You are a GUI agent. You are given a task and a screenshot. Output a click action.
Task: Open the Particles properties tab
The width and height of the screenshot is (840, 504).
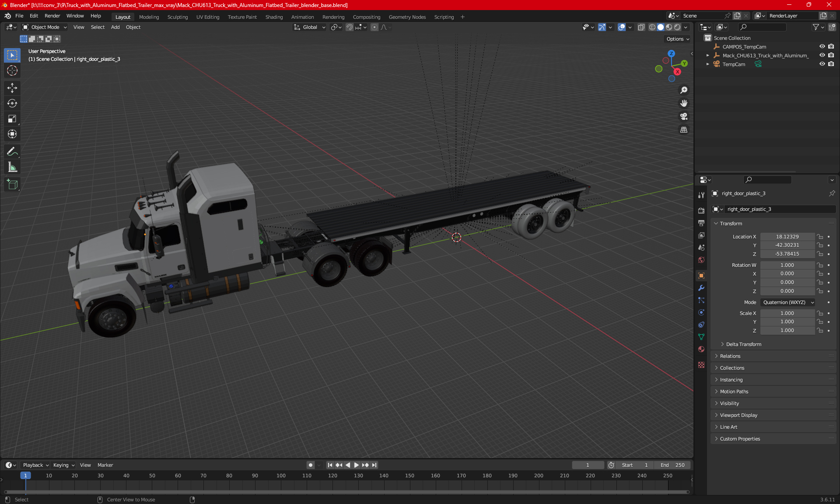tap(701, 300)
